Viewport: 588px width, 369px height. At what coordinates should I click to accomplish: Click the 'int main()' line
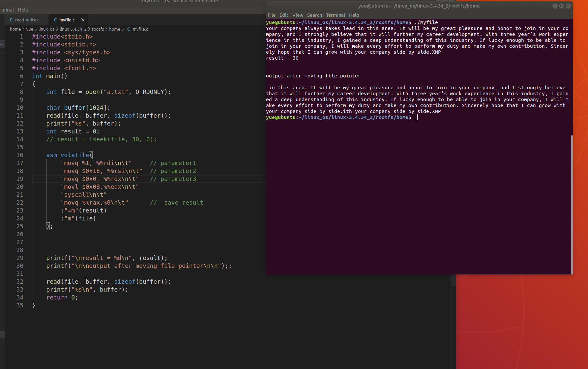click(49, 76)
